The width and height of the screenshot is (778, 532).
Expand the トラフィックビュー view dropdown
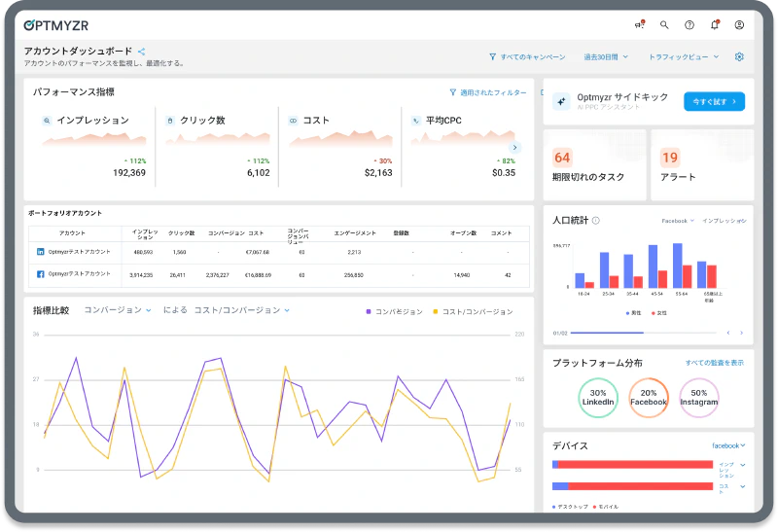tap(684, 57)
